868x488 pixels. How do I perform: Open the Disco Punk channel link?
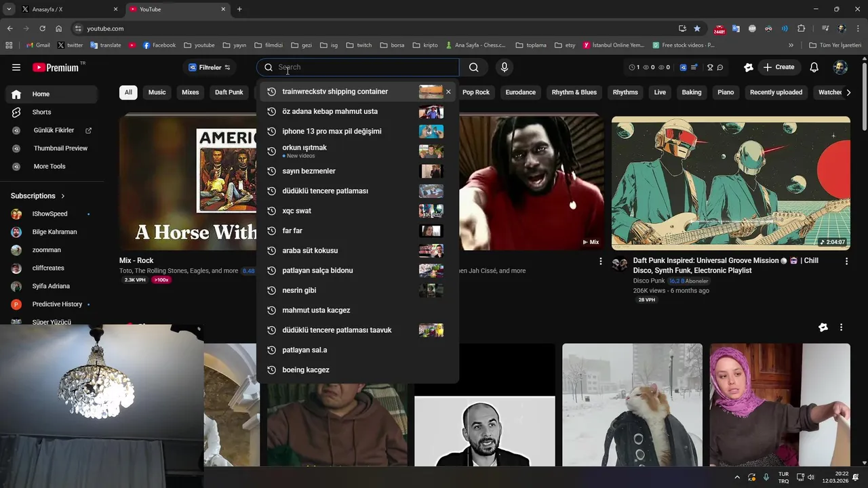tap(649, 281)
